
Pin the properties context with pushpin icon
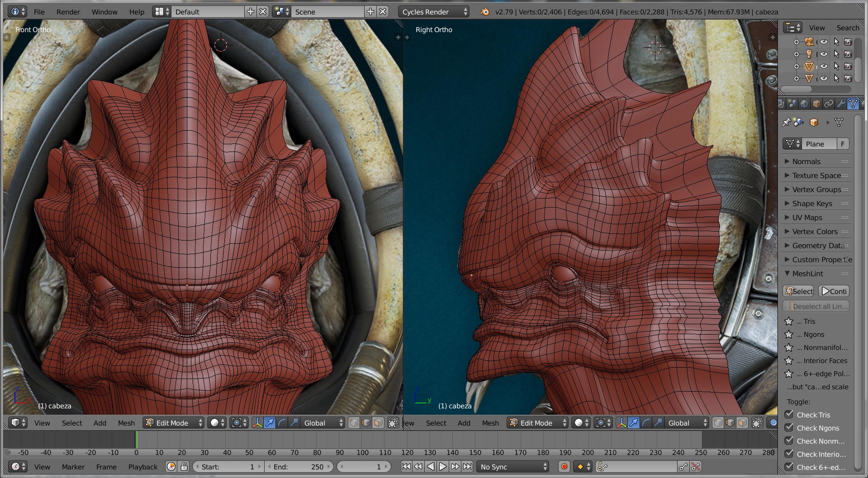point(786,123)
